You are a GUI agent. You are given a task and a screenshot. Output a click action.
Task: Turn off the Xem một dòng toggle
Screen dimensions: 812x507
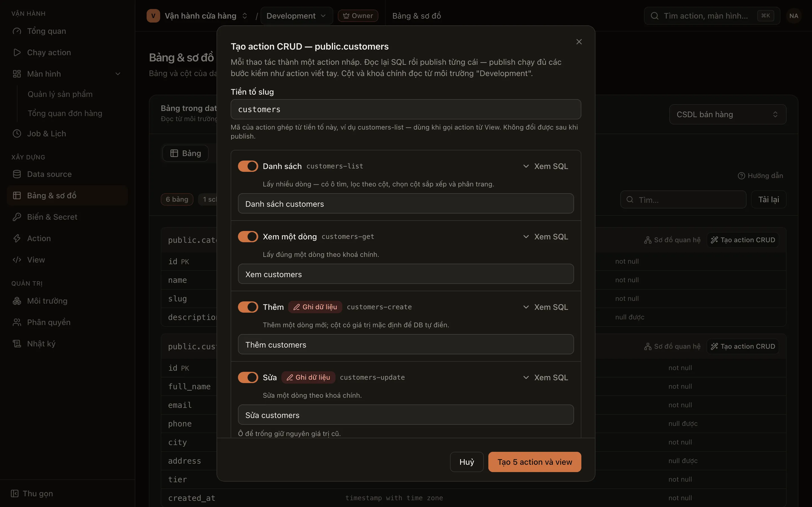click(x=248, y=237)
